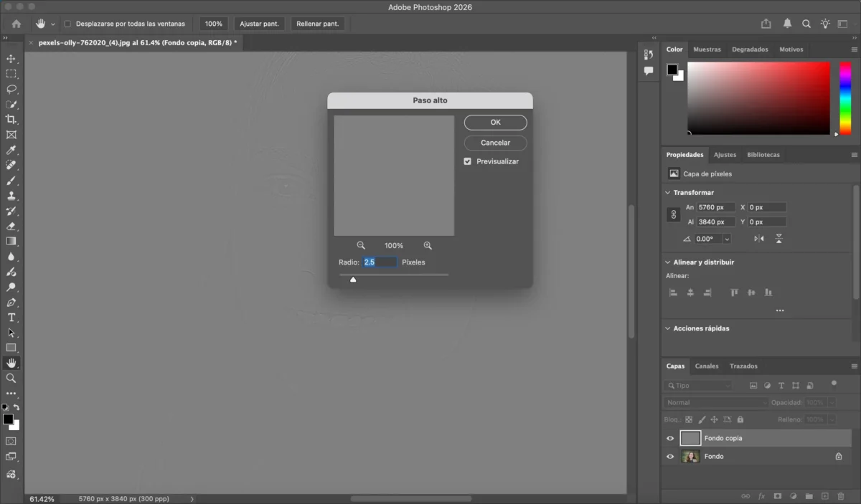Uncheck the Previsualizar checkbox

click(x=468, y=162)
